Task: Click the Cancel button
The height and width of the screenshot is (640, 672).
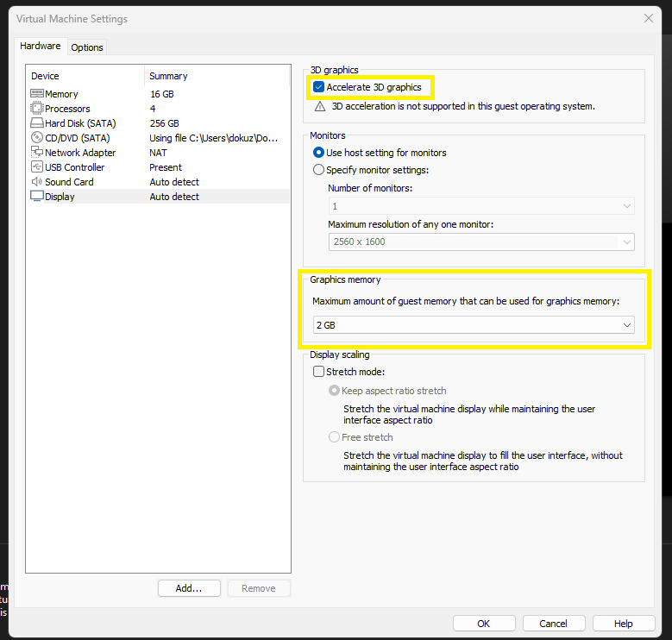Action: pos(554,624)
